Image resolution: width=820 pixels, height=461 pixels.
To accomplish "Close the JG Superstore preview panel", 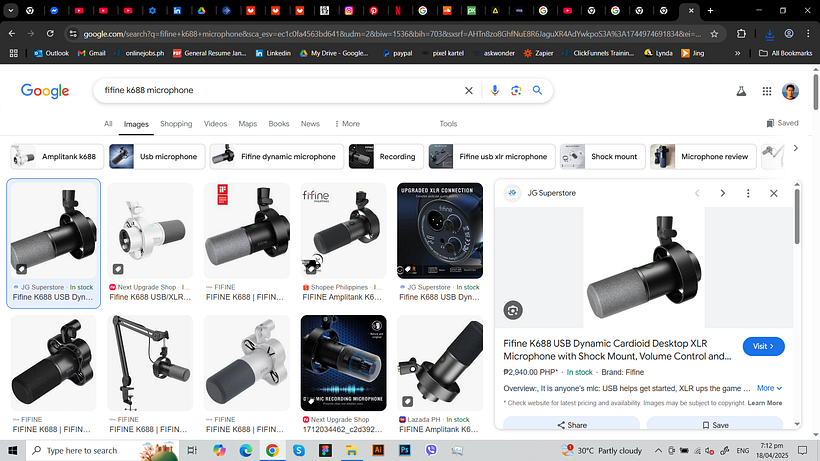I will coord(773,193).
